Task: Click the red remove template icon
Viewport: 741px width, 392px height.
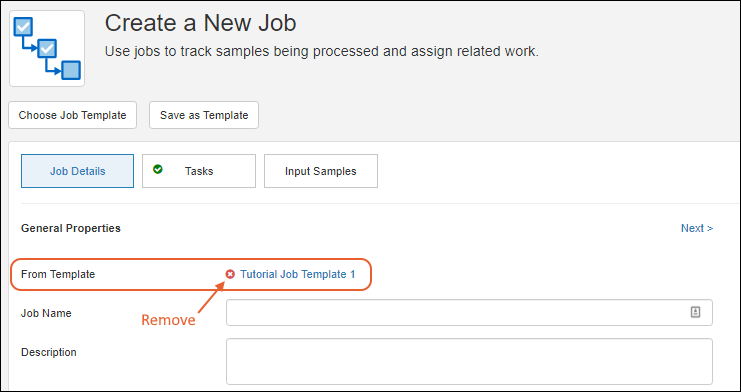Action: [x=230, y=274]
